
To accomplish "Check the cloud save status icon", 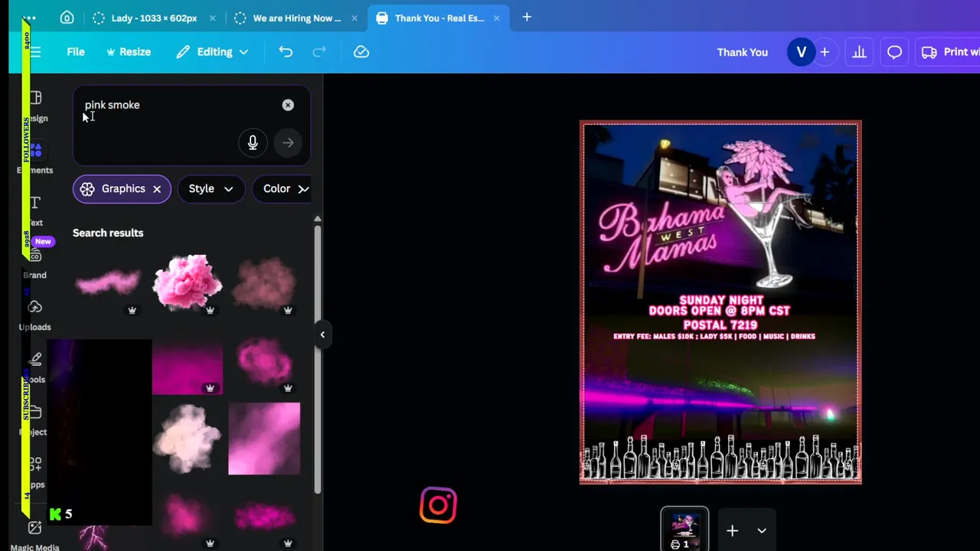I will 361,52.
